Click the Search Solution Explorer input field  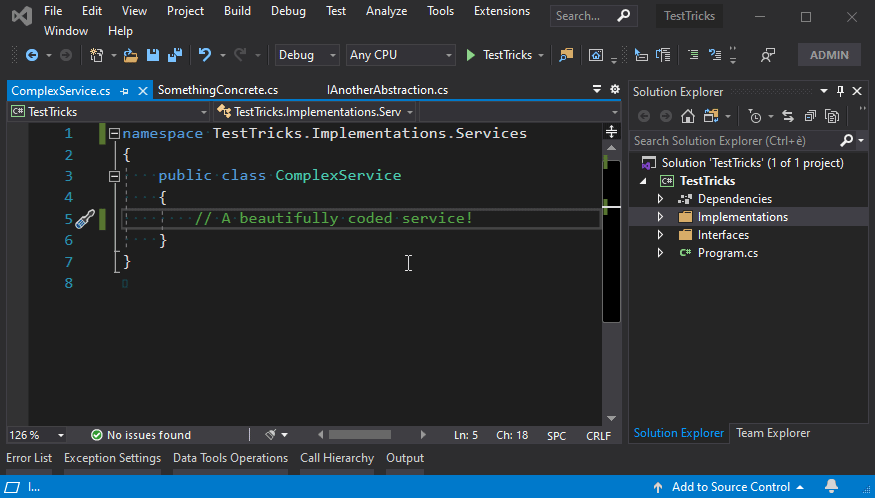tap(734, 141)
